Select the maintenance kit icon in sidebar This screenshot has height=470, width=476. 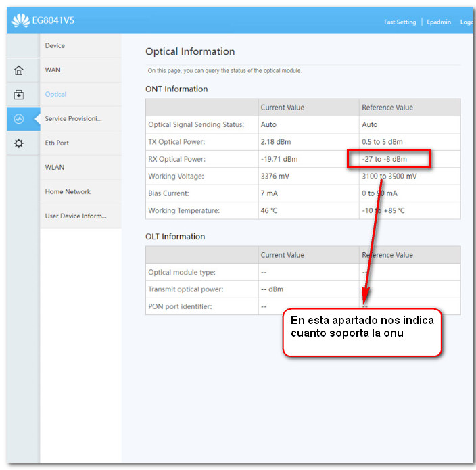pyautogui.click(x=19, y=95)
